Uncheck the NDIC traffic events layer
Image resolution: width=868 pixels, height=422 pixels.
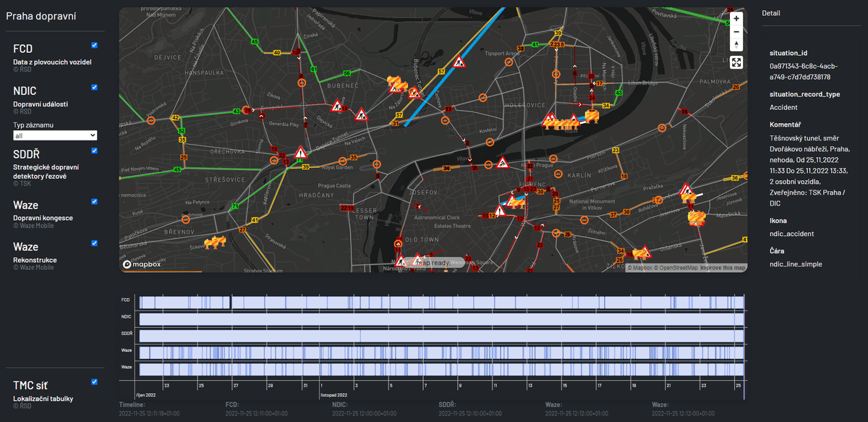94,88
